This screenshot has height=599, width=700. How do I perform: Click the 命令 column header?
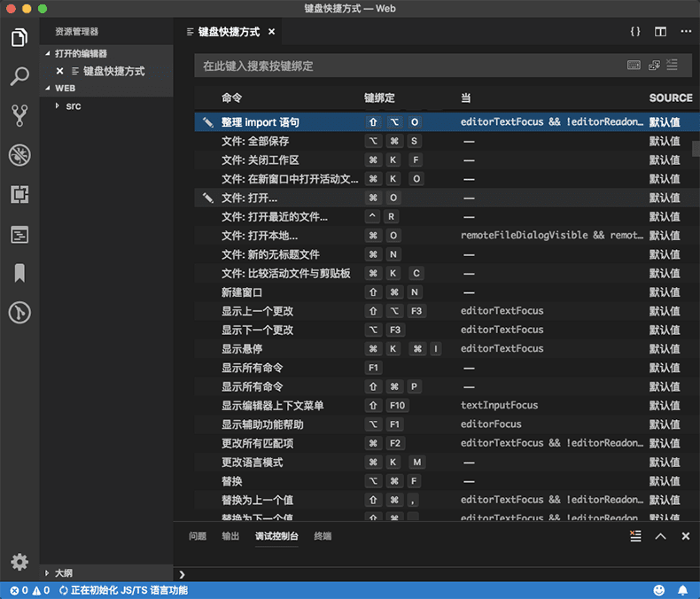click(231, 97)
